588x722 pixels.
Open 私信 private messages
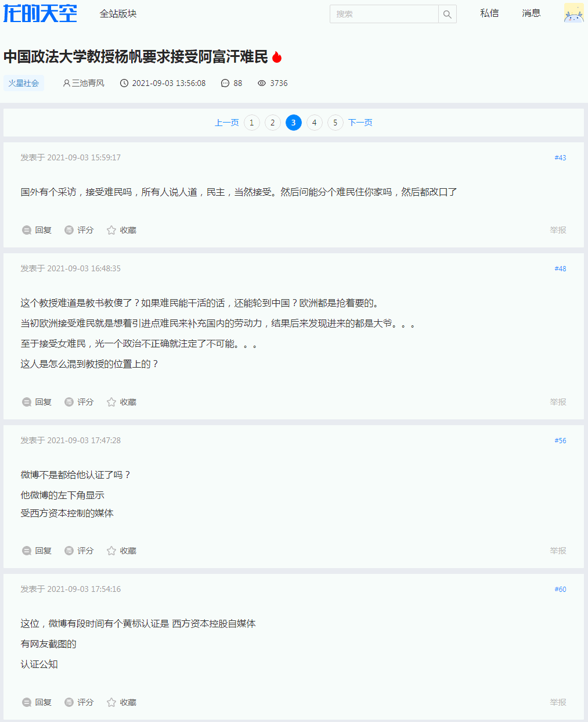[x=489, y=13]
